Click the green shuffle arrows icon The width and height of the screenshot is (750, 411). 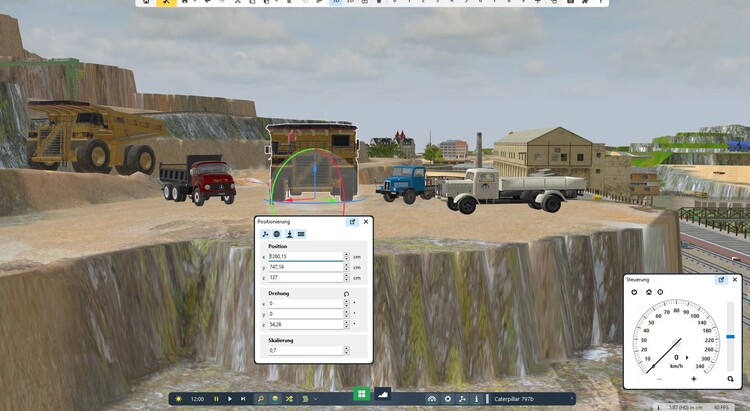click(x=289, y=399)
